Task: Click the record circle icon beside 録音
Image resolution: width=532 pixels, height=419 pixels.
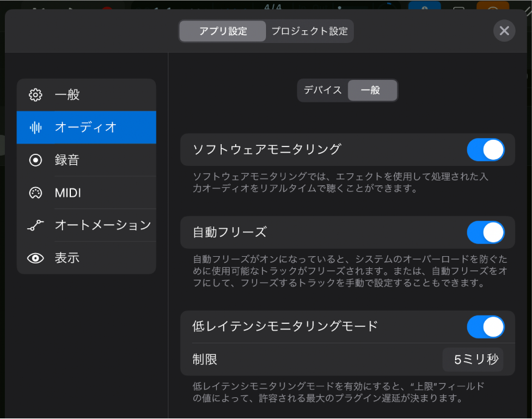Action: (35, 160)
